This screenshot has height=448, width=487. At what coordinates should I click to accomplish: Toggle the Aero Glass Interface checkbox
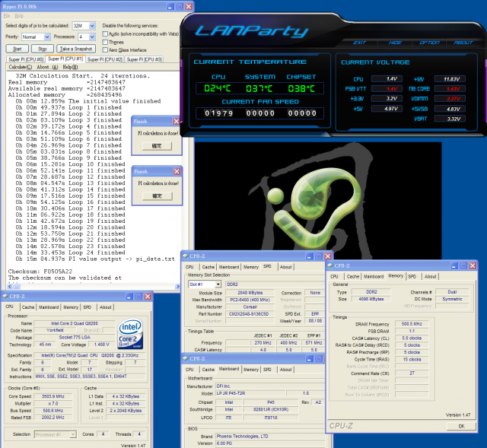click(x=105, y=49)
